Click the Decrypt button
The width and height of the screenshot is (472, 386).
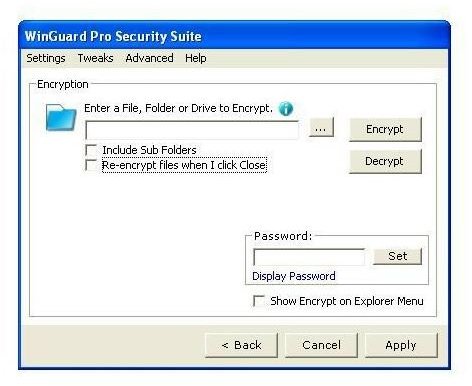pos(385,161)
